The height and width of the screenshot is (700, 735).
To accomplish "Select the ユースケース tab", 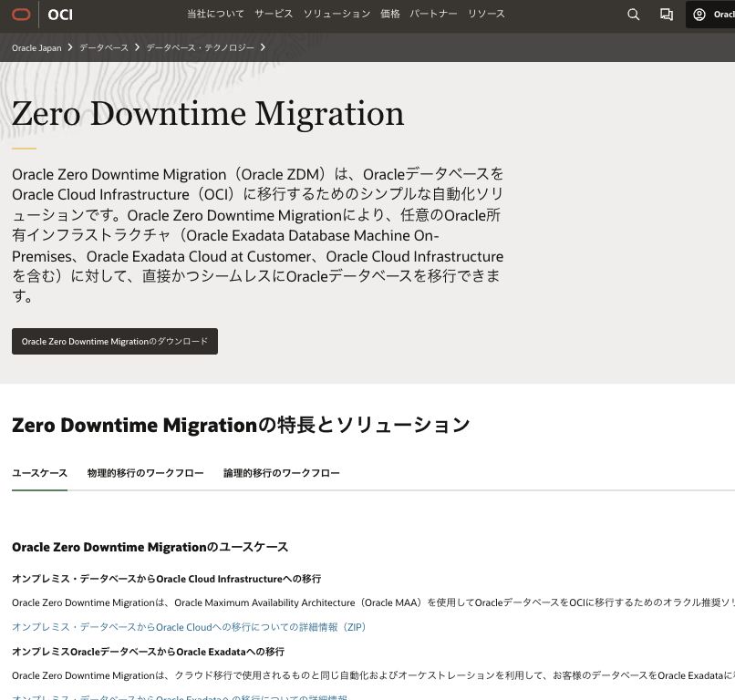I will [39, 473].
